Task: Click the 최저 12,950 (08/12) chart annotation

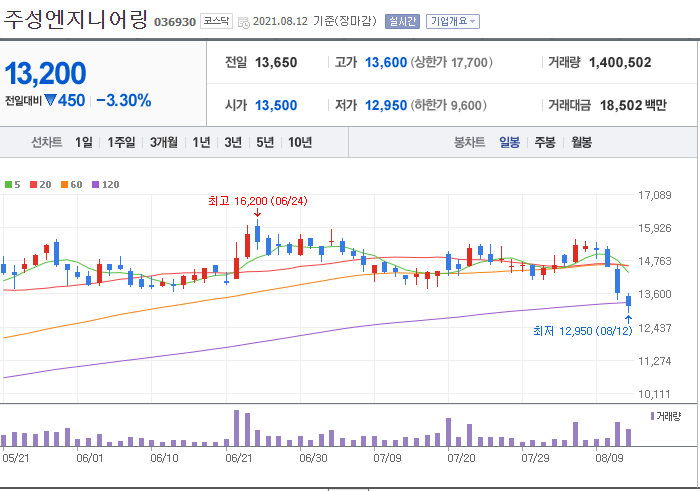Action: click(x=583, y=331)
